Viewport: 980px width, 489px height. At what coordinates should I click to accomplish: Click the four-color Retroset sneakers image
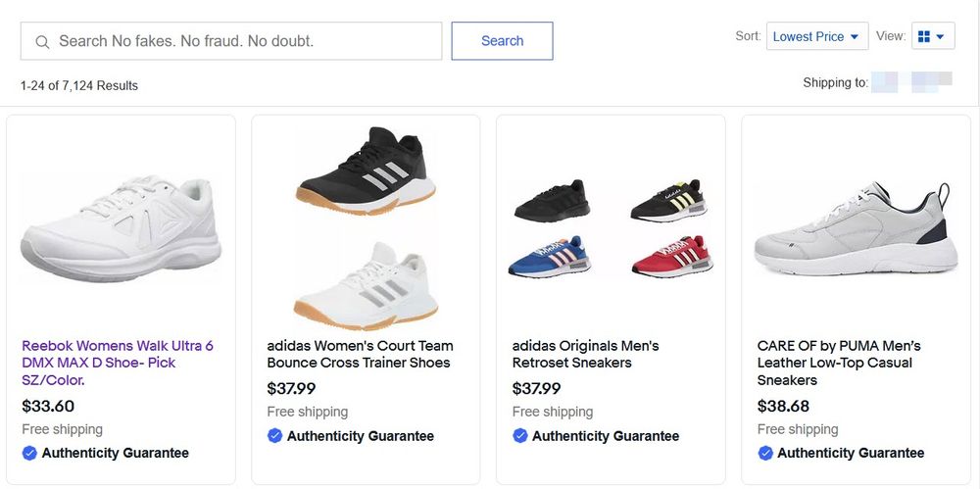[x=611, y=228]
